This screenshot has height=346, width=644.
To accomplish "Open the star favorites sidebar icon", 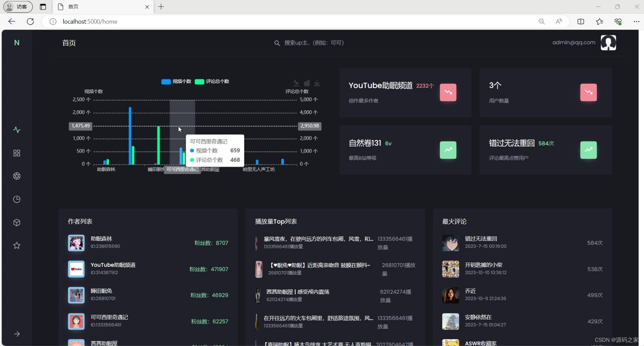I will click(x=17, y=245).
